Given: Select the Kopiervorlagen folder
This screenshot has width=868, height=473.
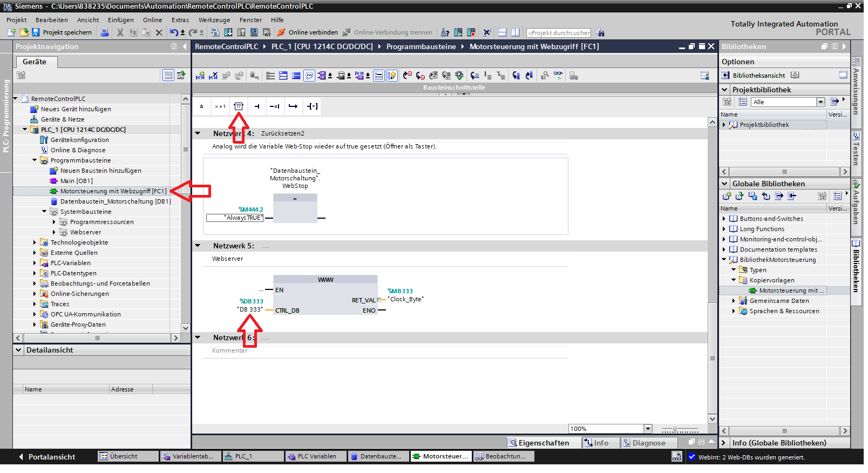Looking at the screenshot, I should [x=772, y=280].
